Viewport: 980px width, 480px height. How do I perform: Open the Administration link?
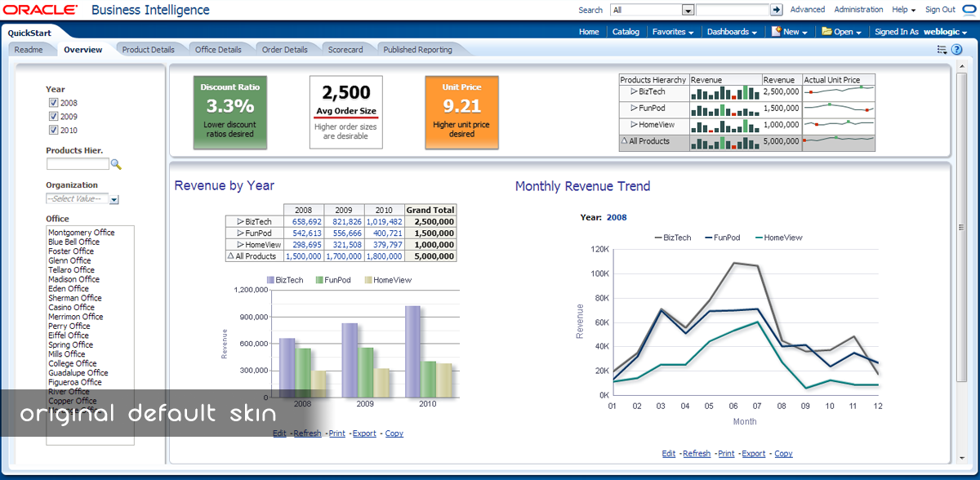[x=858, y=10]
